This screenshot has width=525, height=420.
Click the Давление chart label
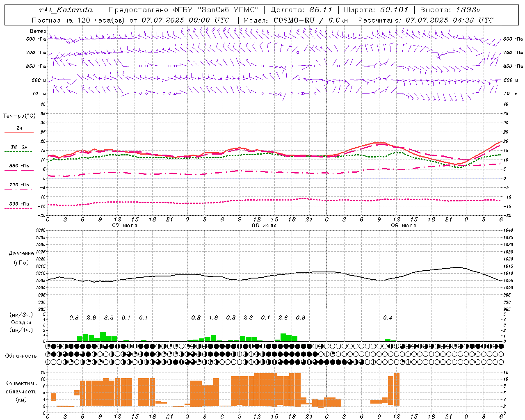click(x=21, y=253)
